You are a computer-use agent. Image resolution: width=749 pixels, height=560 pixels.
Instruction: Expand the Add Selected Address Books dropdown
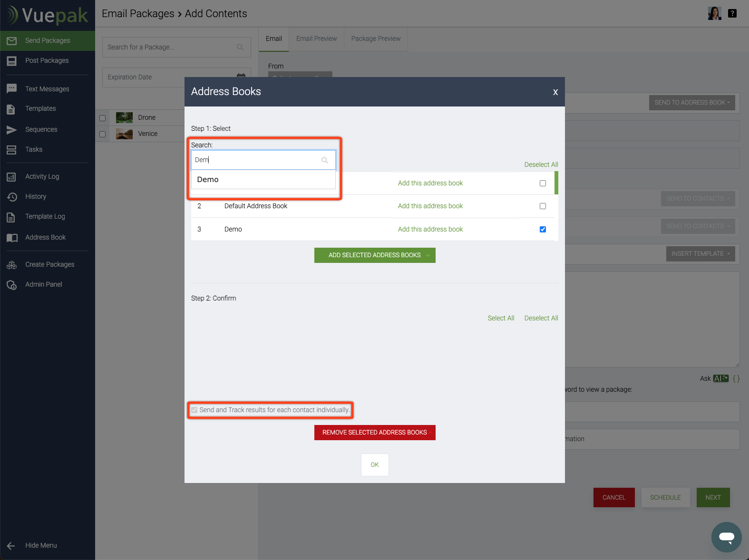tap(428, 255)
